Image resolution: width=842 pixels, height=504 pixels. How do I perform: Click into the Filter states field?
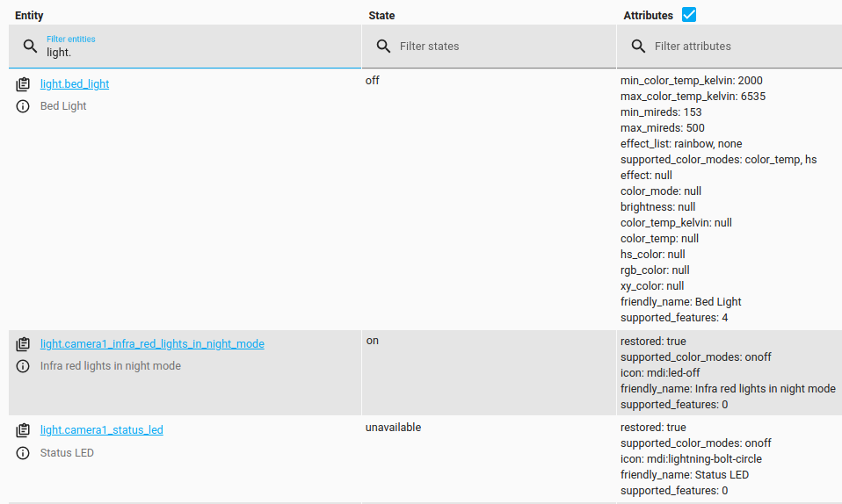pos(501,46)
